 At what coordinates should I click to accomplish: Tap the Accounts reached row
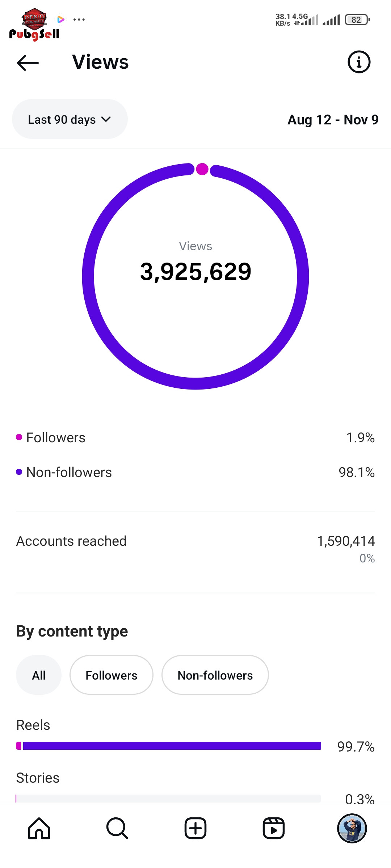pyautogui.click(x=195, y=541)
